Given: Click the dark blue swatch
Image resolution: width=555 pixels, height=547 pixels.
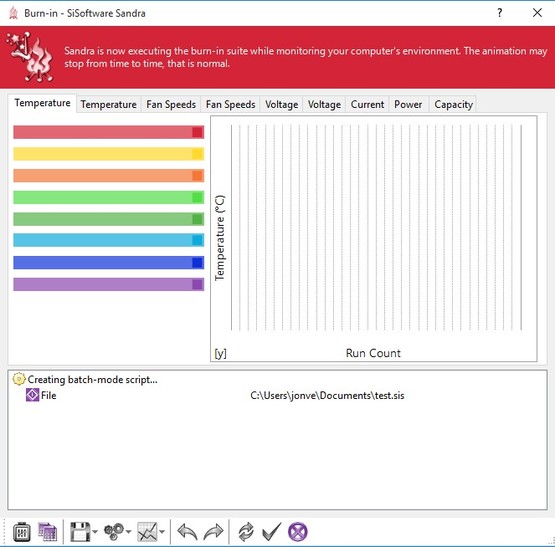Looking at the screenshot, I should point(198,262).
